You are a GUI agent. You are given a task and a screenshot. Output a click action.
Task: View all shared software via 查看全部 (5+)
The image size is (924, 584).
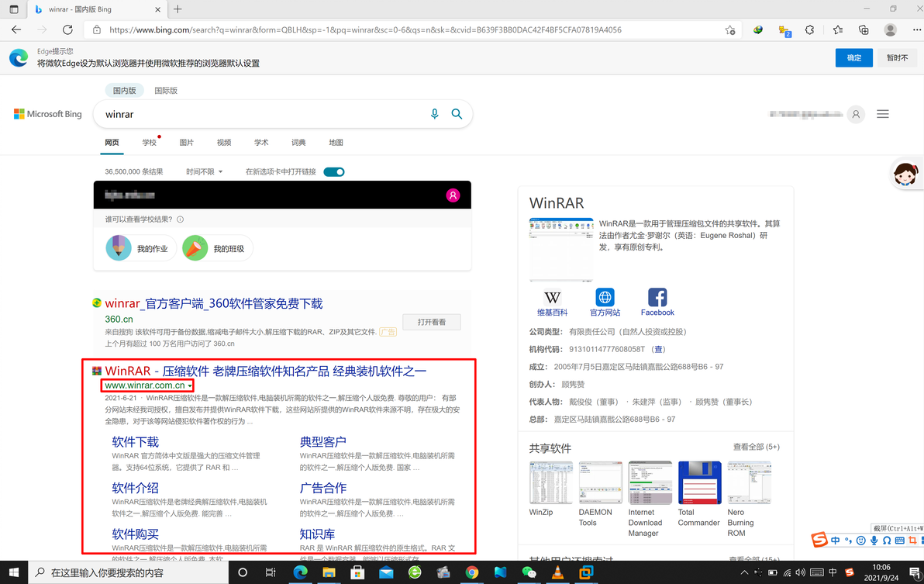[756, 448]
